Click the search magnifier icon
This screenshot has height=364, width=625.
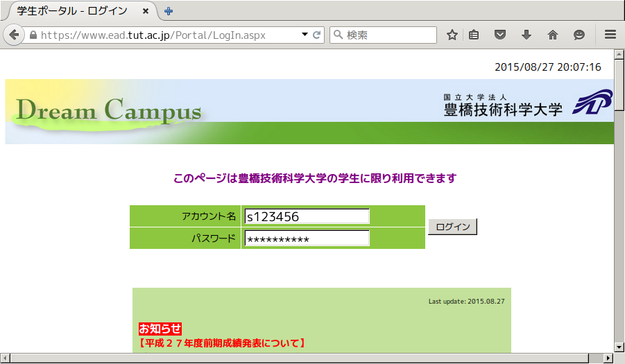coord(338,35)
